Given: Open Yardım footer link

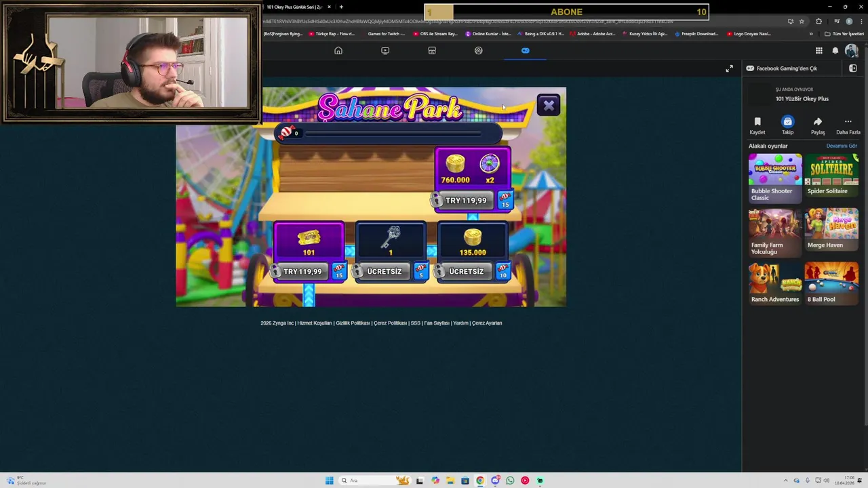Looking at the screenshot, I should (460, 323).
